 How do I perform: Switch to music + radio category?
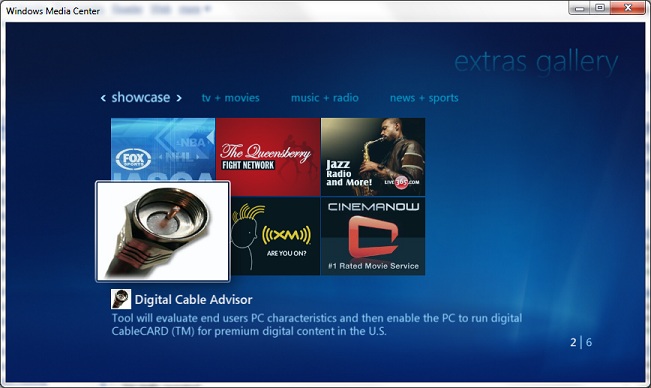click(325, 98)
